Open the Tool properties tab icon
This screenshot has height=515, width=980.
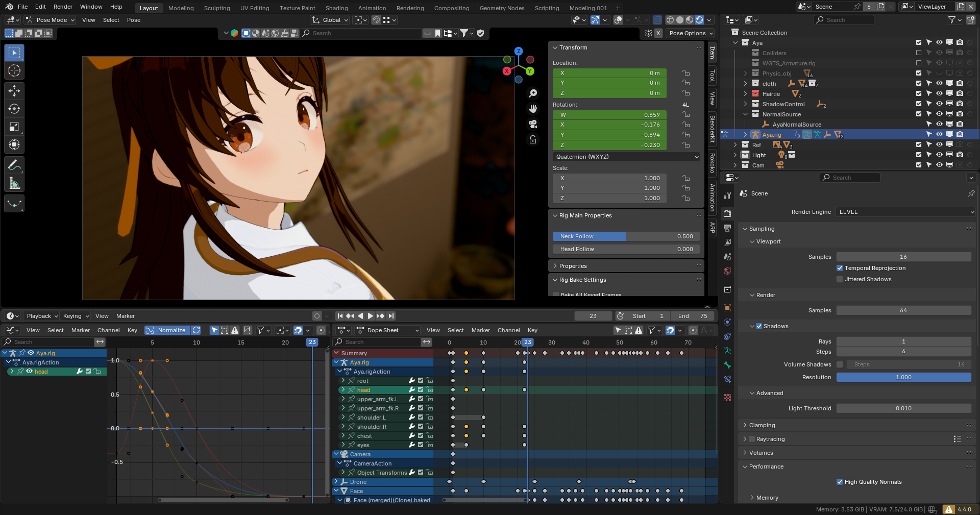tap(727, 195)
